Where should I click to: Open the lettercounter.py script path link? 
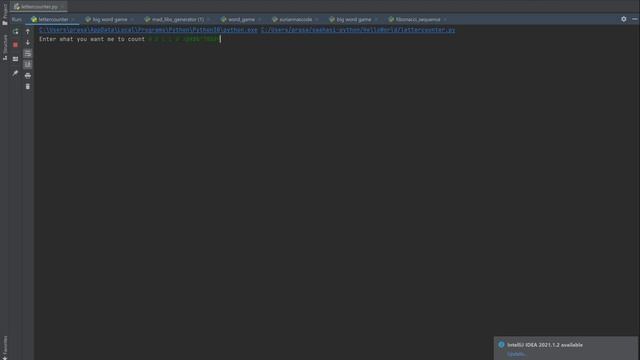click(x=358, y=30)
